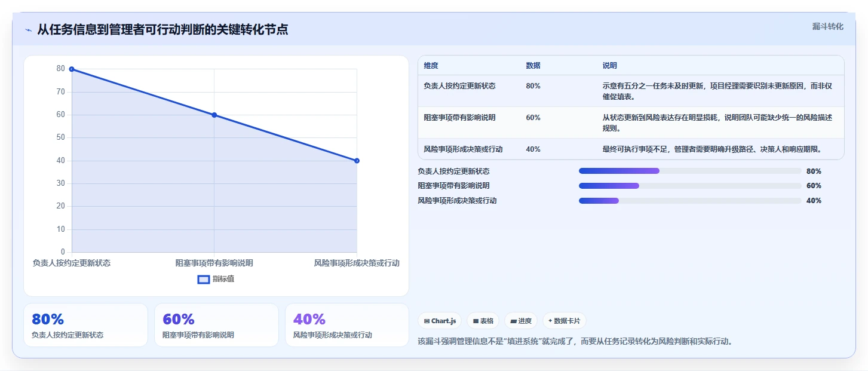Screen dimensions: 868x371
Task: Click the y-axis tick label 70
Action: click(x=60, y=92)
